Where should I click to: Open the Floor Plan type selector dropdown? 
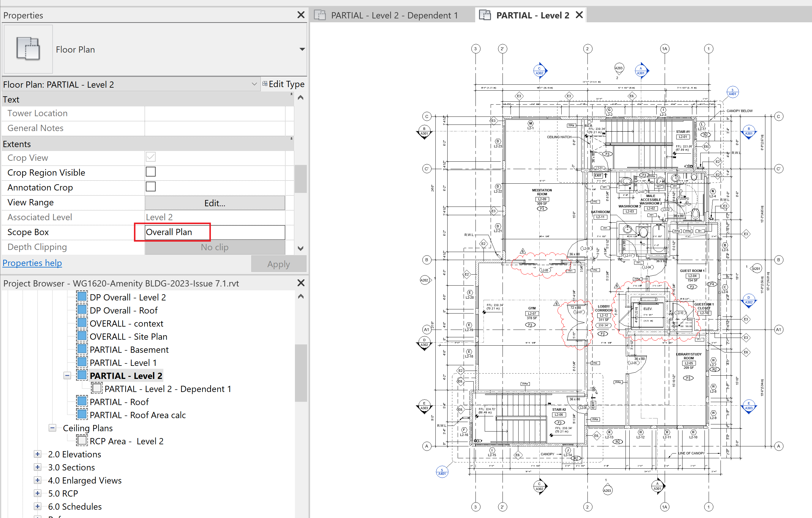pos(302,49)
